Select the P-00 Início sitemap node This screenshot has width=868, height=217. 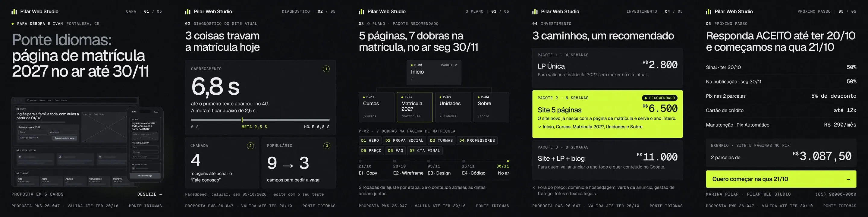click(x=434, y=72)
